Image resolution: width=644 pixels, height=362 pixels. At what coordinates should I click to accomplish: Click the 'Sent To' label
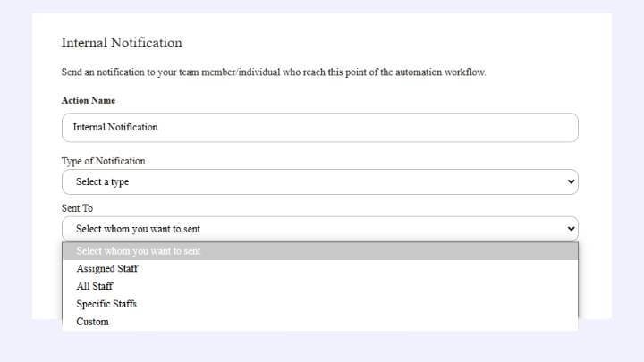77,208
